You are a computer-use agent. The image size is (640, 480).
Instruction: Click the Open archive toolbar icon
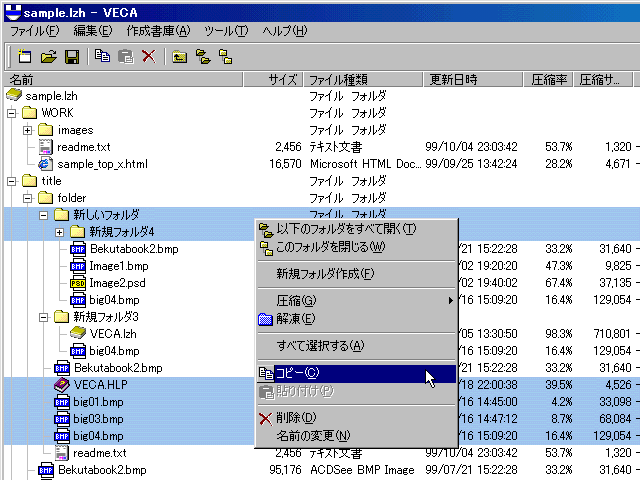[x=49, y=56]
